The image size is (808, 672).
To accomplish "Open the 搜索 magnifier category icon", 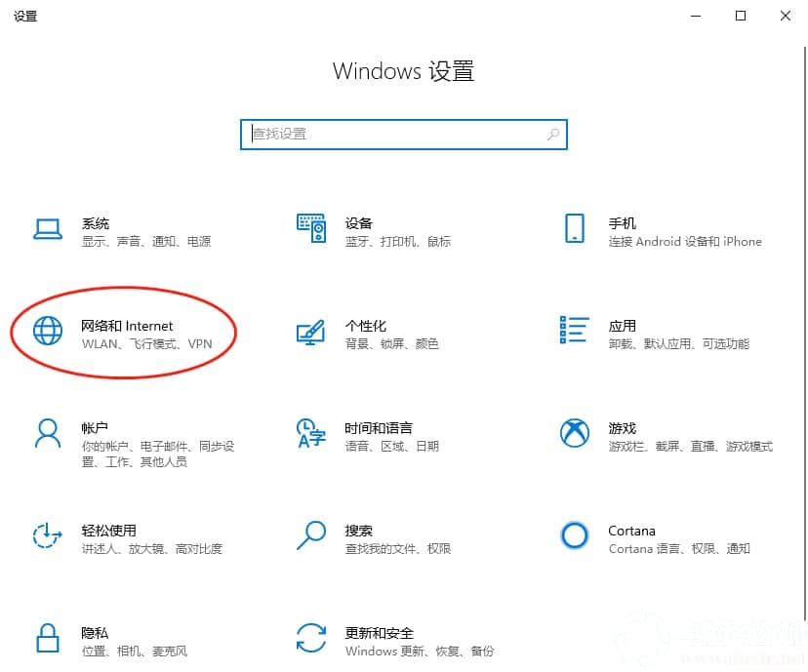I will (x=311, y=536).
